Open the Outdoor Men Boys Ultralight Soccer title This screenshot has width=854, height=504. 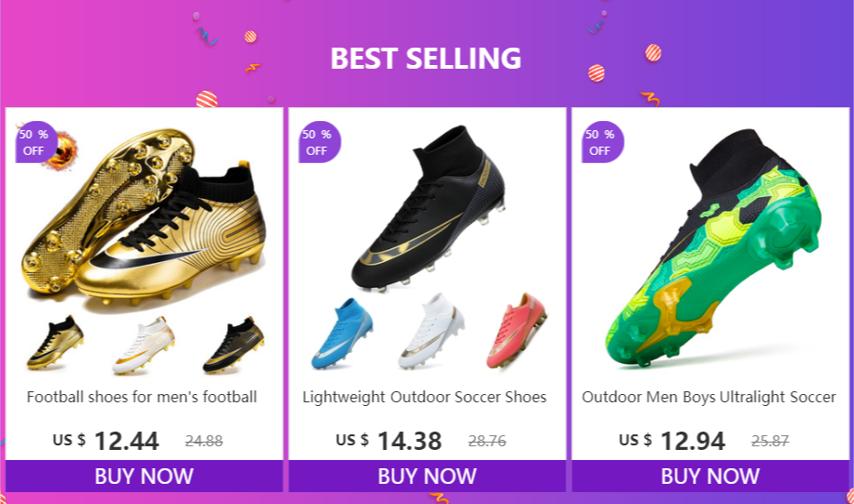708,397
